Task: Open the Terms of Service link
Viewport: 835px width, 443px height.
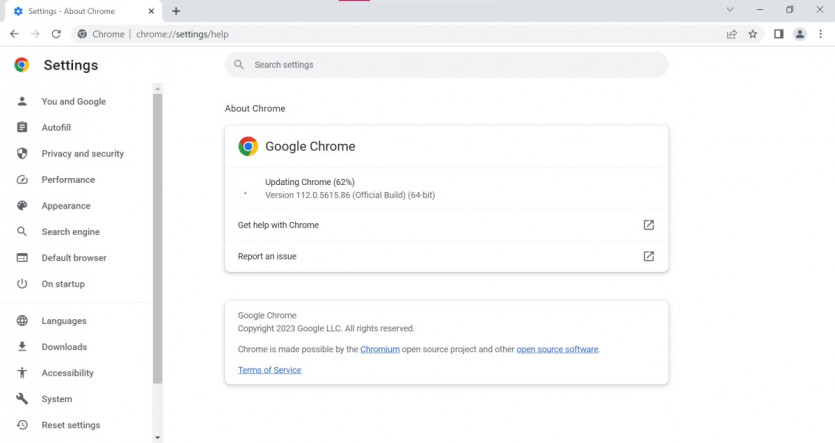Action: point(269,370)
